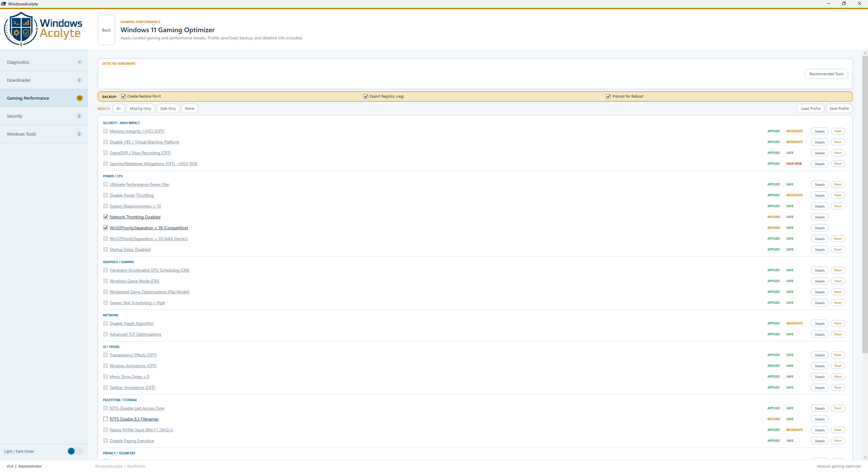Click the Module: gaming-optimizer status text
868x472 pixels.
click(x=839, y=466)
